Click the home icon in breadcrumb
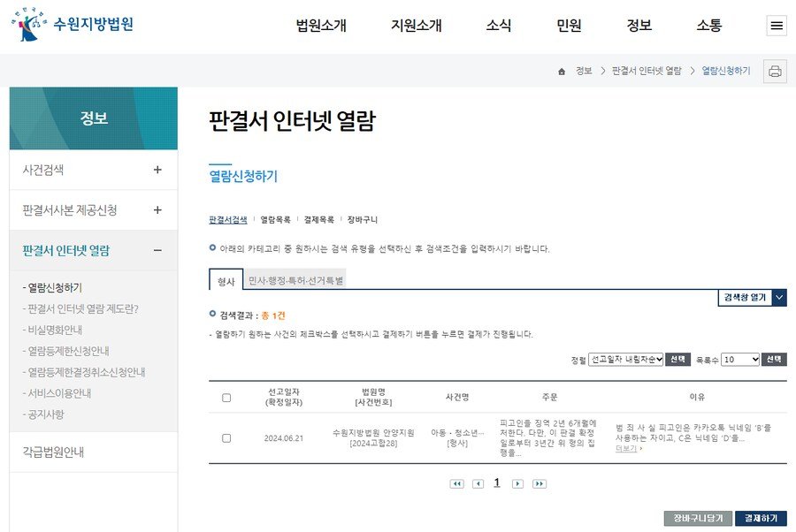 coord(562,72)
